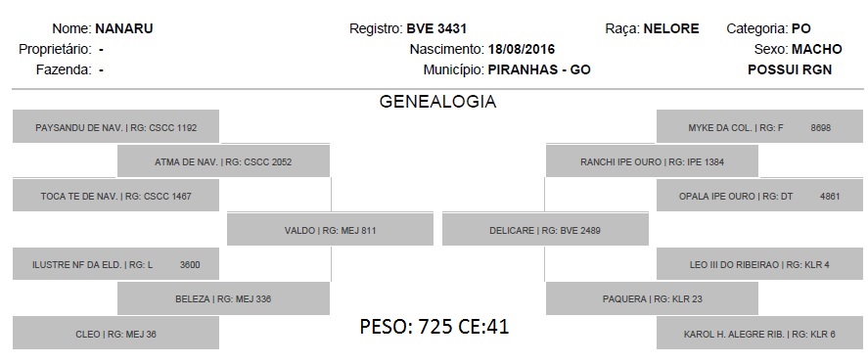This screenshot has width=868, height=363.
Task: Click the birth date 18/08/2016
Action: click(522, 49)
